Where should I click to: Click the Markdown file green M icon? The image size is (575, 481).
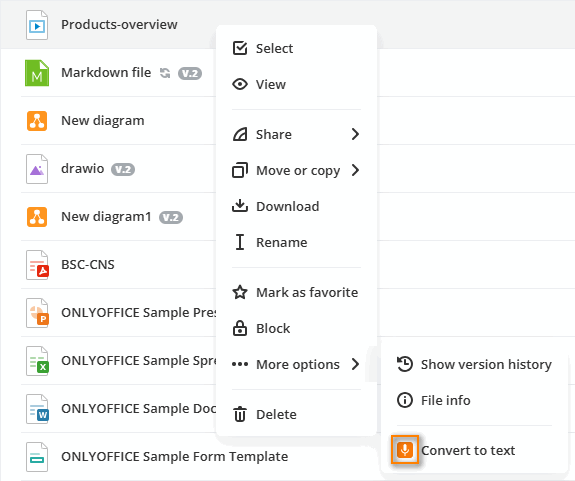pyautogui.click(x=37, y=73)
